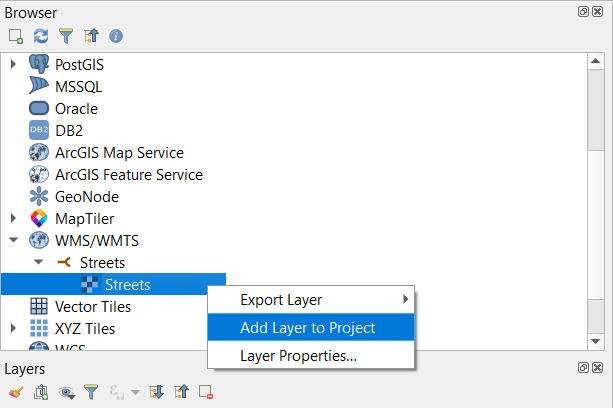
Task: Click the Filter Legend funnel in Layers
Action: [91, 391]
